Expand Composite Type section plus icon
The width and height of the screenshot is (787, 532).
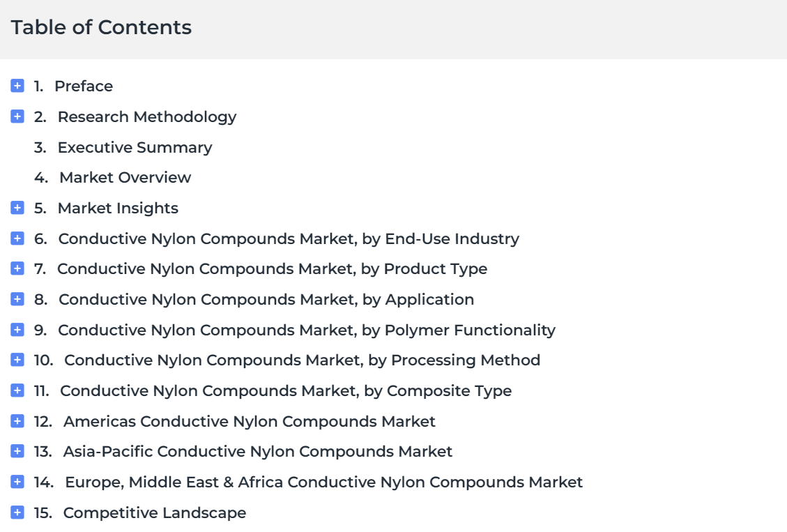click(17, 390)
